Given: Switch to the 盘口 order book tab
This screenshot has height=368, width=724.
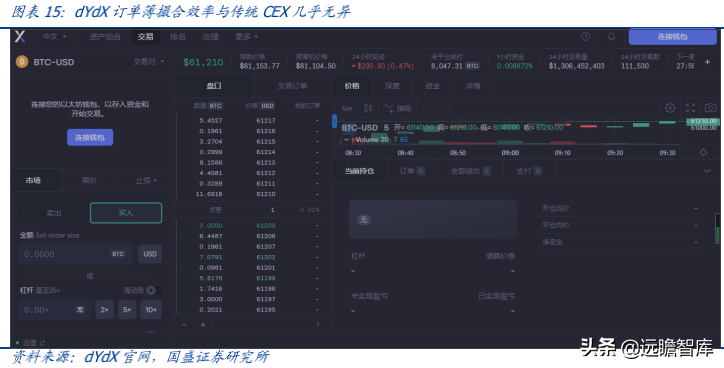Looking at the screenshot, I should [x=214, y=86].
